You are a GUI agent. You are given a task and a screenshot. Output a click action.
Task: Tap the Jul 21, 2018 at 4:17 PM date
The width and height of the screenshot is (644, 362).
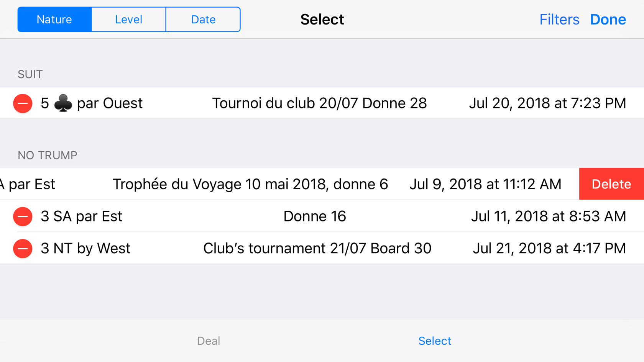coord(549,249)
